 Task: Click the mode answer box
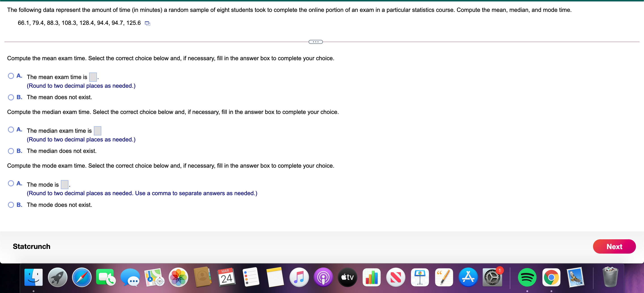64,185
